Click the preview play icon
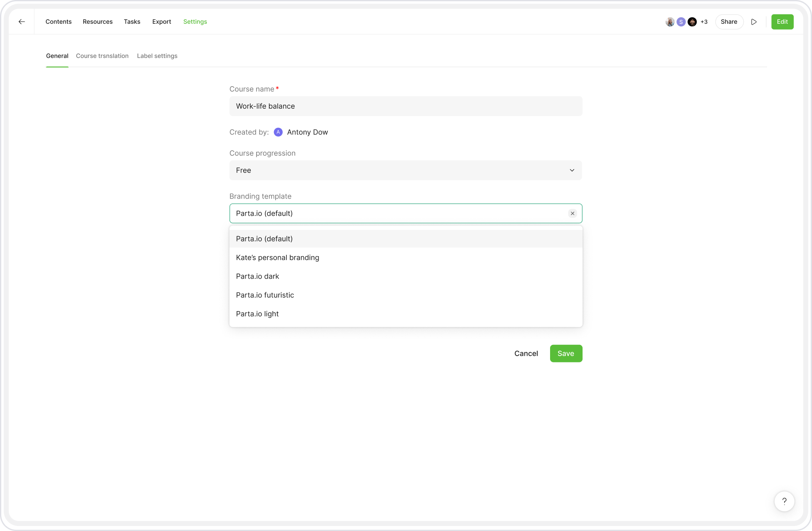This screenshot has height=531, width=812. coord(754,22)
